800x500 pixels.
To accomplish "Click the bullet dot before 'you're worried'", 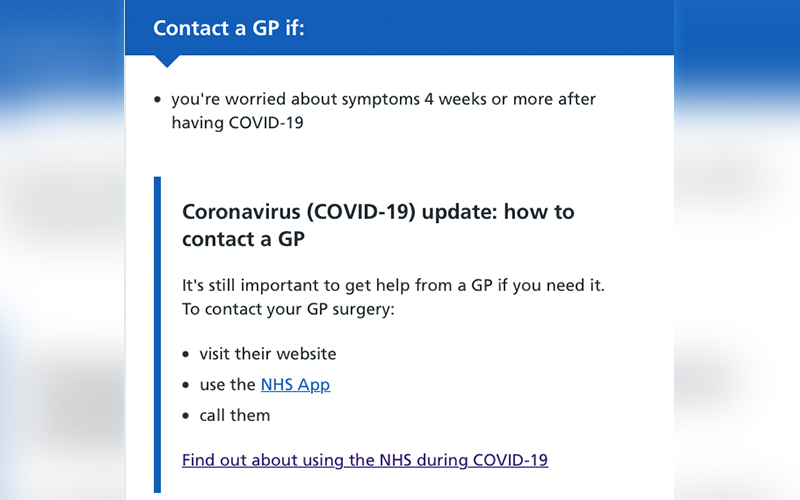I will [158, 100].
